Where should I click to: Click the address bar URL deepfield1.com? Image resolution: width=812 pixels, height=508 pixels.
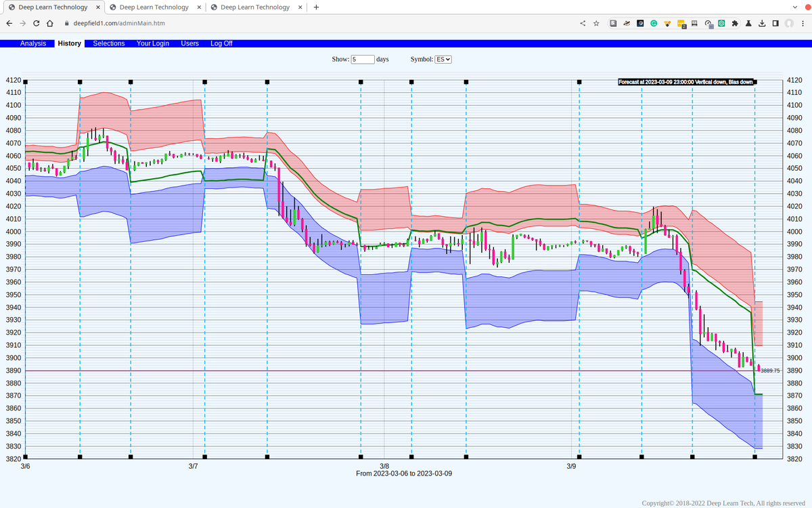point(119,23)
